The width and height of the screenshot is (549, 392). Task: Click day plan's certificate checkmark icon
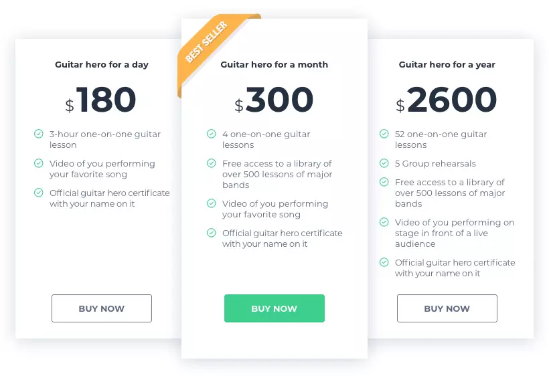(39, 193)
